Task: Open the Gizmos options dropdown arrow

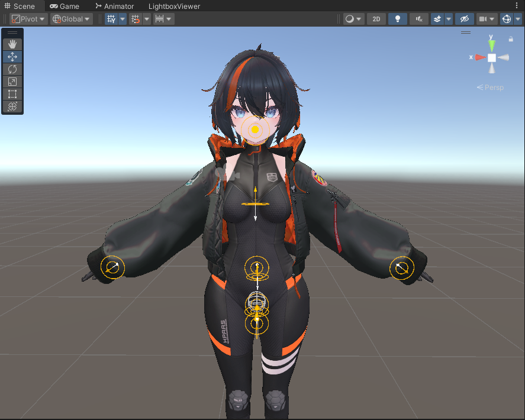Action: (x=518, y=19)
